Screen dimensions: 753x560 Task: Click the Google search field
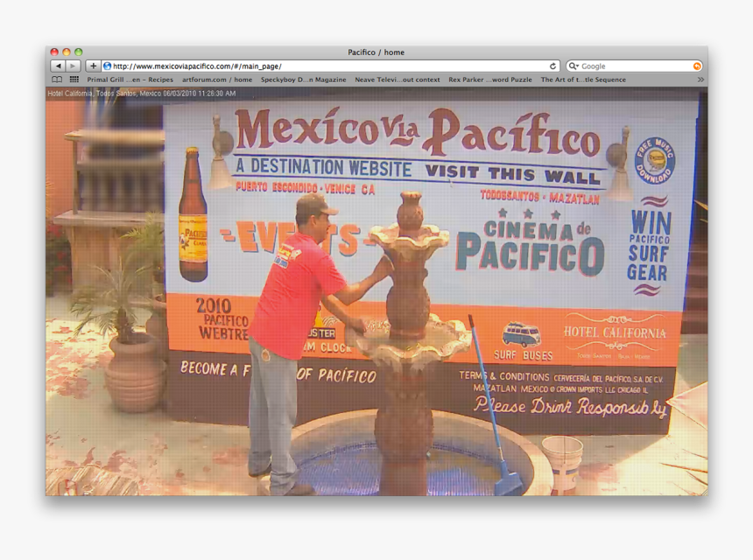click(x=635, y=66)
